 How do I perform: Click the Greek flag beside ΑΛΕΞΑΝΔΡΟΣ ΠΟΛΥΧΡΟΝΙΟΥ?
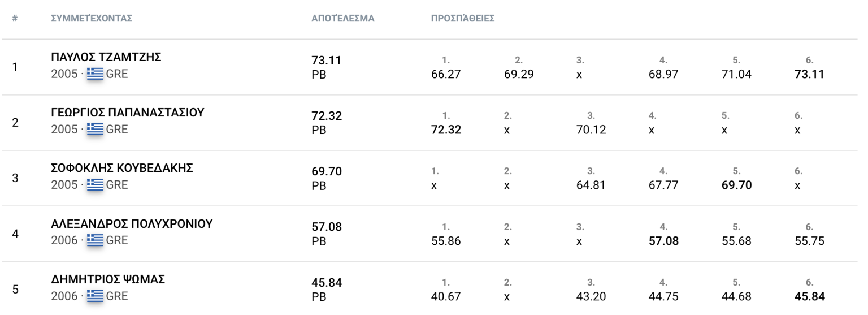click(x=95, y=240)
